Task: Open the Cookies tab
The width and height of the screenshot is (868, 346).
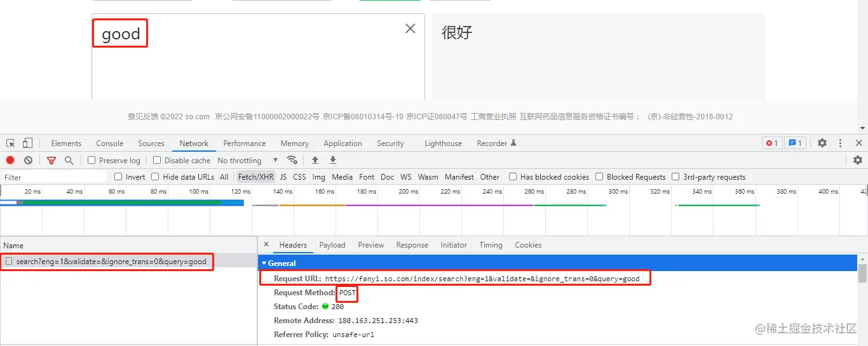Action: point(528,245)
